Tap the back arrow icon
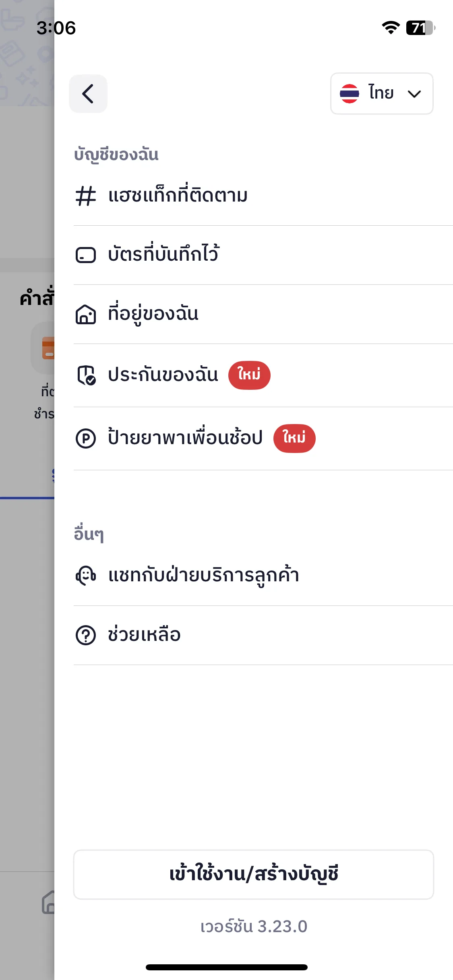453x980 pixels. click(88, 94)
